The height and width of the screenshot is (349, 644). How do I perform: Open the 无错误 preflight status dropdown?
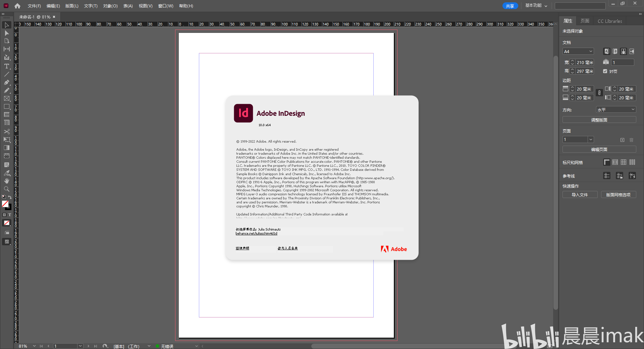pos(197,346)
